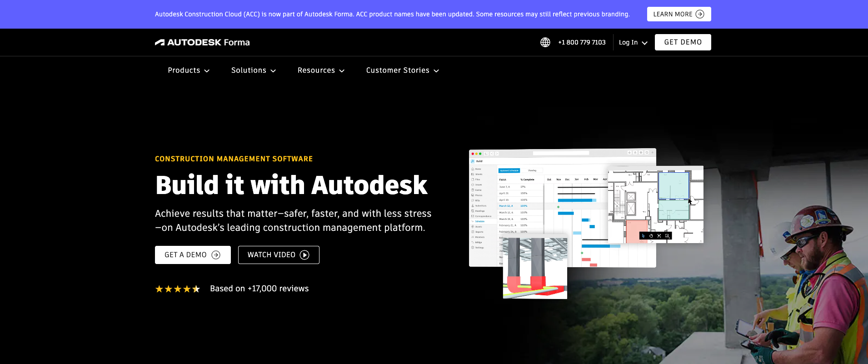Image resolution: width=868 pixels, height=364 pixels.
Task: Click the Learn More banner button
Action: click(679, 14)
